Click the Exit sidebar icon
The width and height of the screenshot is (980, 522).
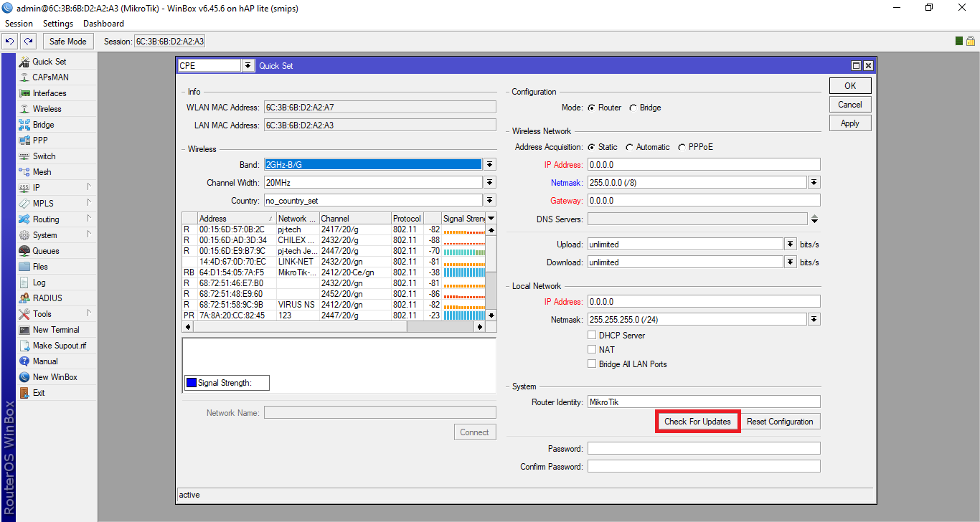(25, 393)
